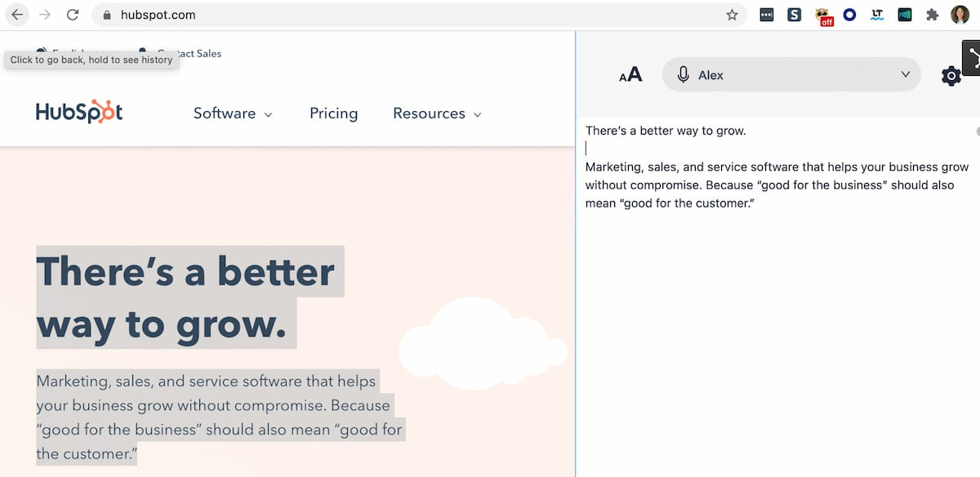Expand the Alex voice dropdown

pos(905,74)
